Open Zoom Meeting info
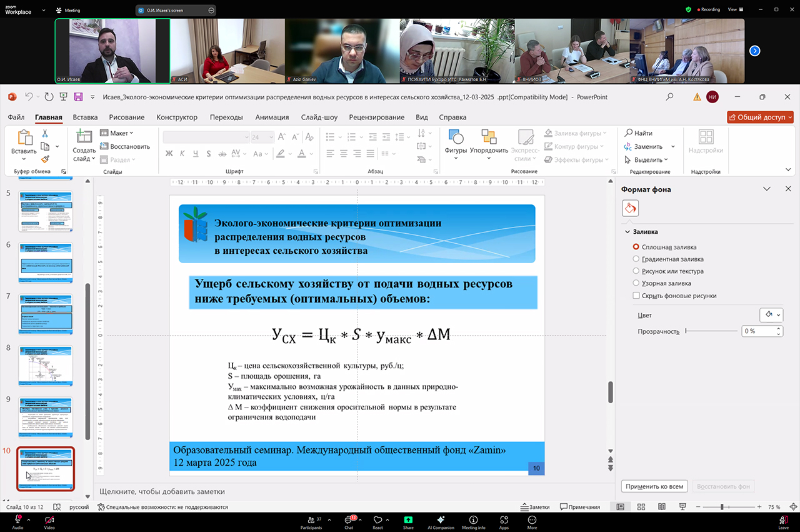This screenshot has width=800, height=532. 473,521
